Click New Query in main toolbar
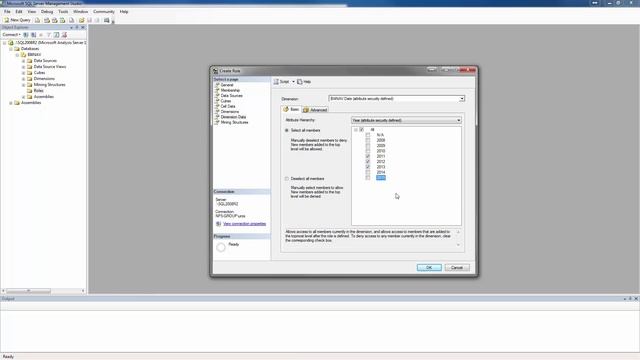640x360 pixels. tap(17, 20)
